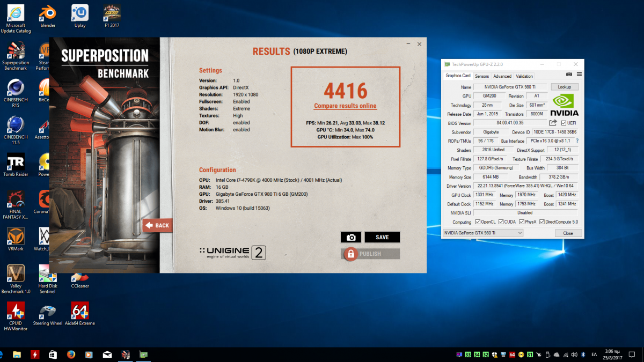This screenshot has height=362, width=644.
Task: Click the GPU-Z taskbar button
Action: tap(144, 354)
